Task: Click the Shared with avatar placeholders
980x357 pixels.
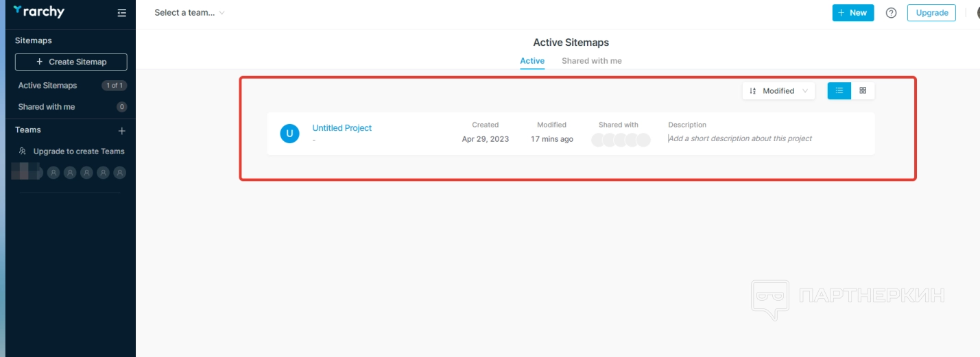Action: [x=621, y=140]
